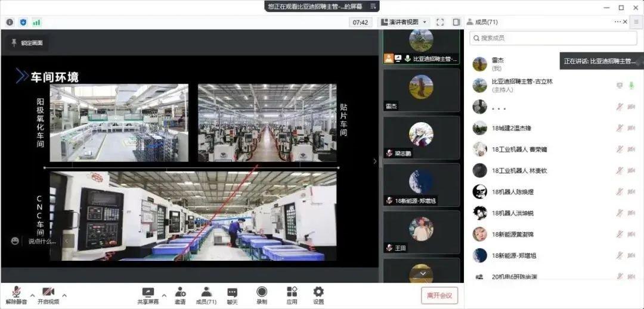Click camera-off icon for 18机器人洪坤锐

pos(631,213)
